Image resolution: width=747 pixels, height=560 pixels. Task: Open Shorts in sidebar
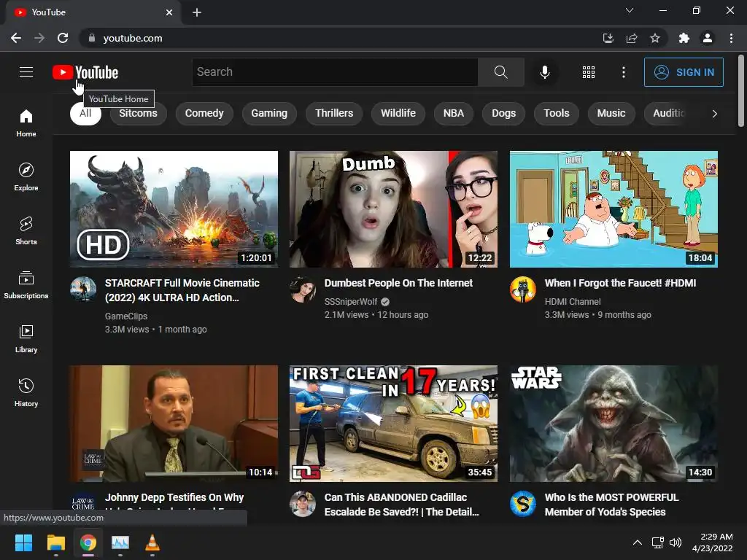26,231
